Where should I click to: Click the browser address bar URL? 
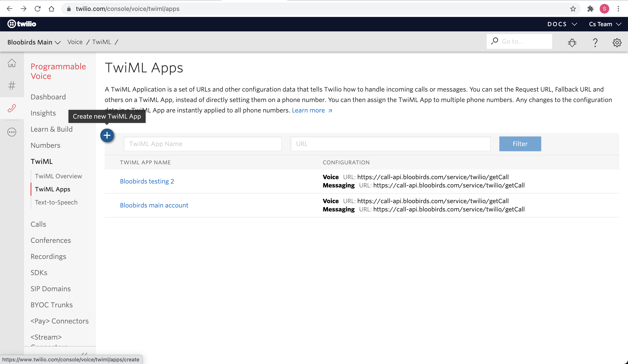(127, 9)
